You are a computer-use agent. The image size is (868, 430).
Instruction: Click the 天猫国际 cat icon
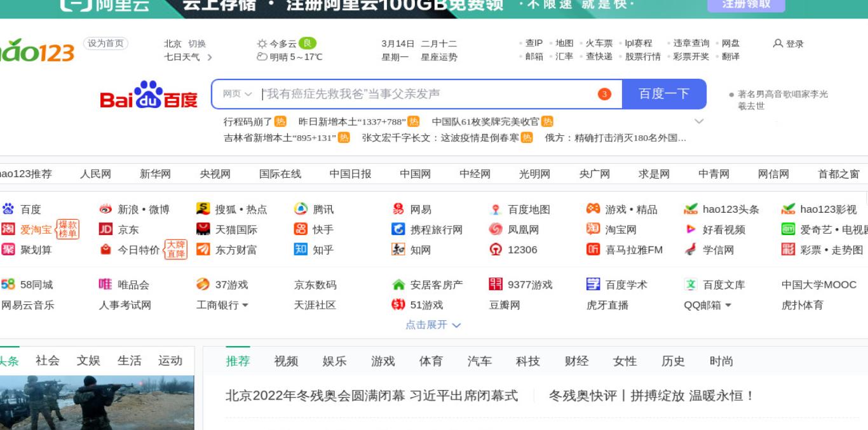[x=203, y=230]
